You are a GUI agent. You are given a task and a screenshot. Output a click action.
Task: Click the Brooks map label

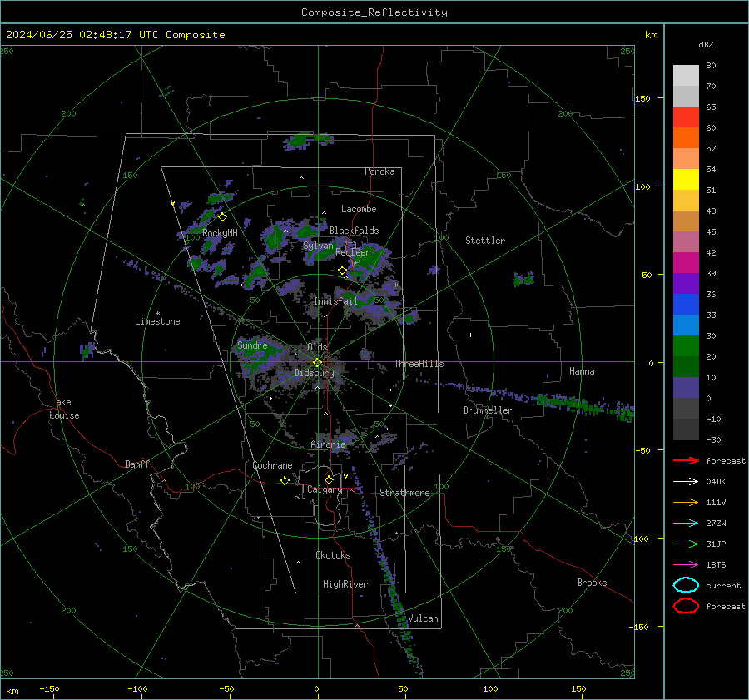pos(592,583)
